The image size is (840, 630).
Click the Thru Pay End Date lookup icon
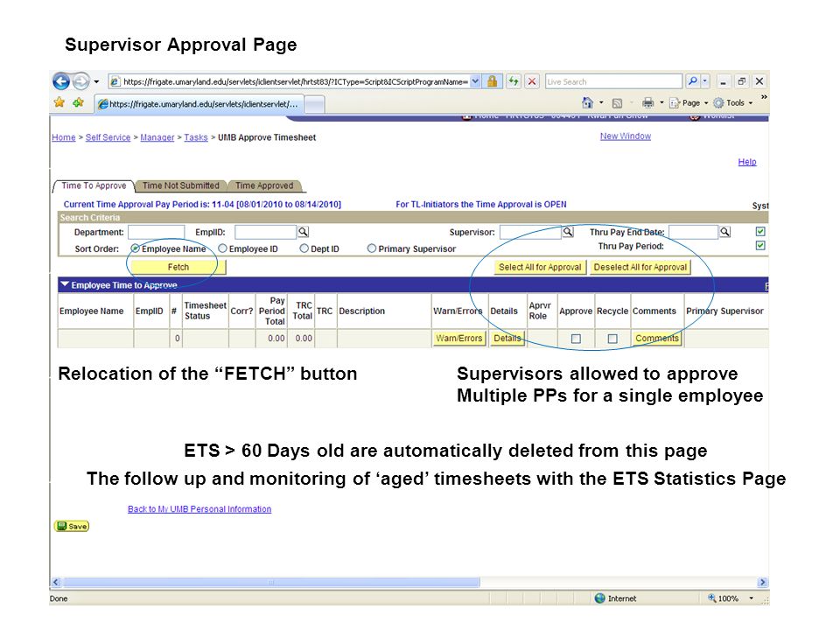[724, 231]
